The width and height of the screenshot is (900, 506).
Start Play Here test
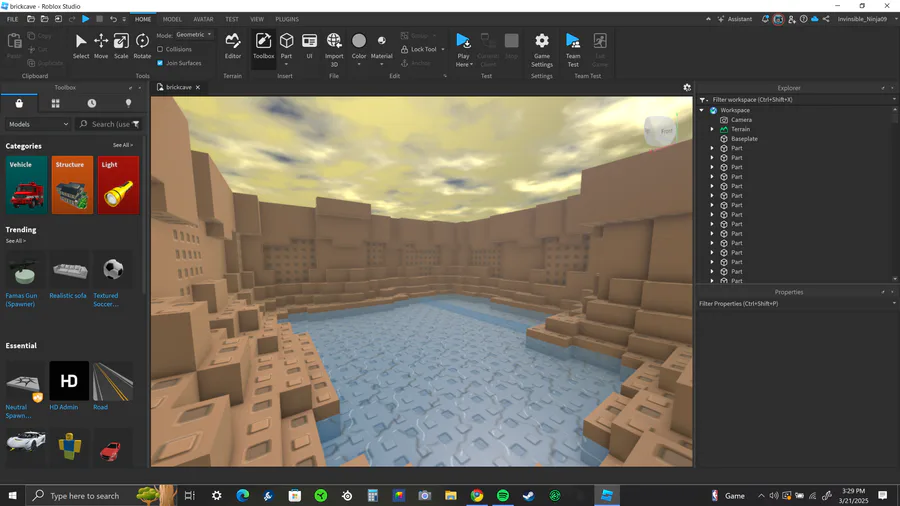pos(463,41)
